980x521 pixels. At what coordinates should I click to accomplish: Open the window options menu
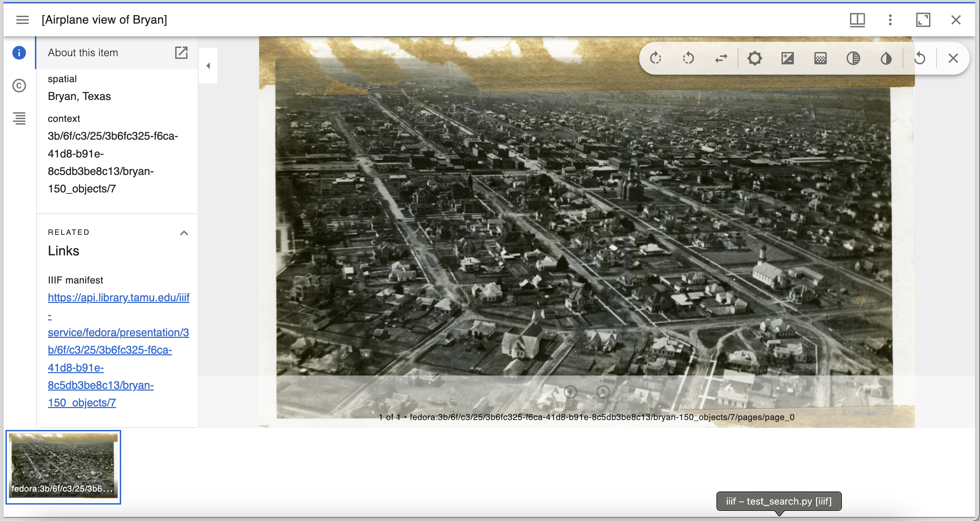pyautogui.click(x=890, y=20)
